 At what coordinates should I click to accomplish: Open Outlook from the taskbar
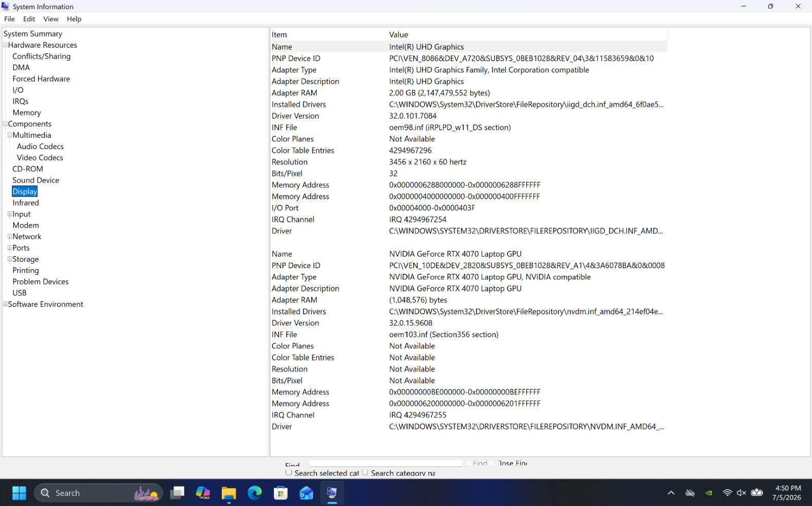[307, 493]
